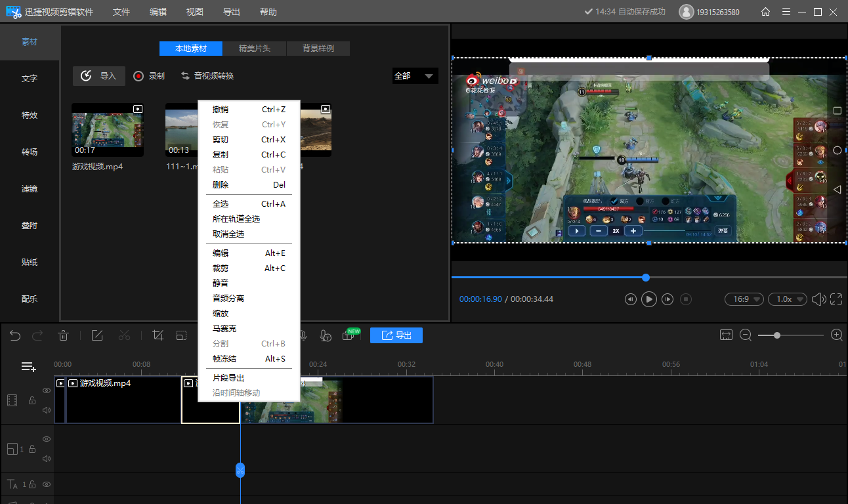The image size is (848, 504).
Task: Toggle lock on the text track
Action: tap(32, 484)
